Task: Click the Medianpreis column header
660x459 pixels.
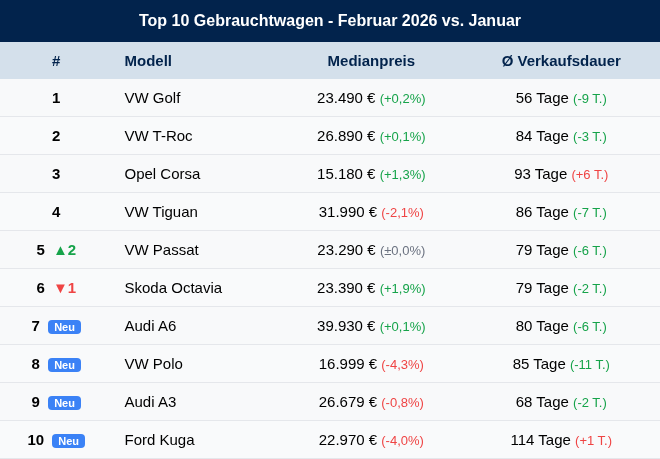Action: [371, 61]
